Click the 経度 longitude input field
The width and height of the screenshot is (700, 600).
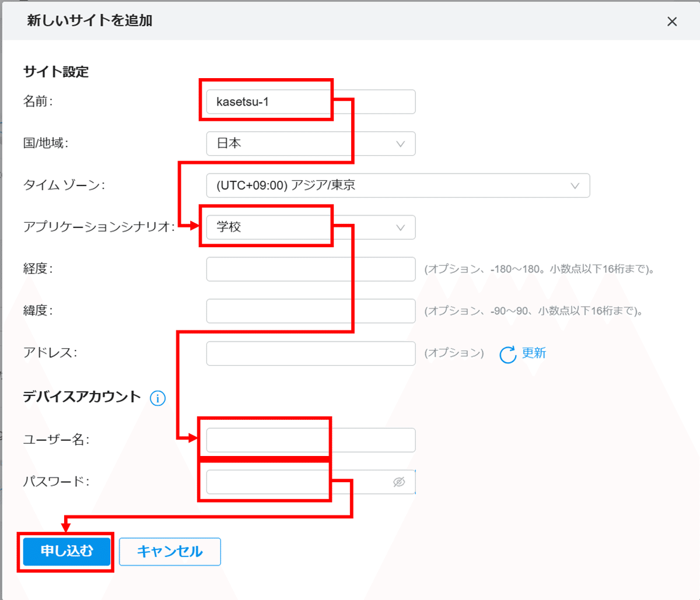click(x=310, y=269)
